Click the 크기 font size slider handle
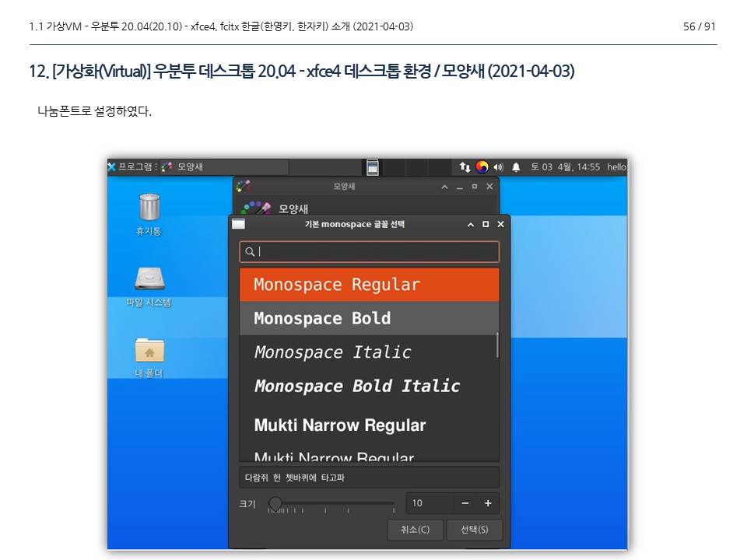747x560 pixels. tap(275, 503)
